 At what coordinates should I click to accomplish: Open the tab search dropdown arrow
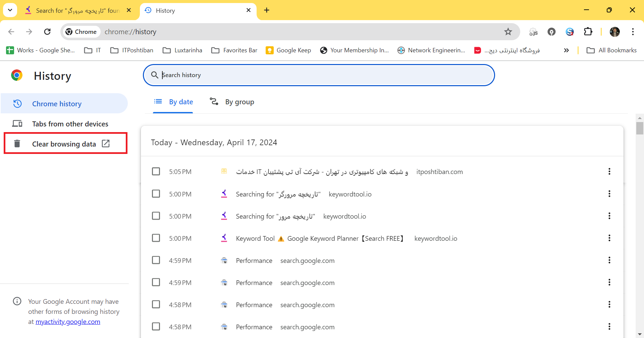[x=10, y=10]
